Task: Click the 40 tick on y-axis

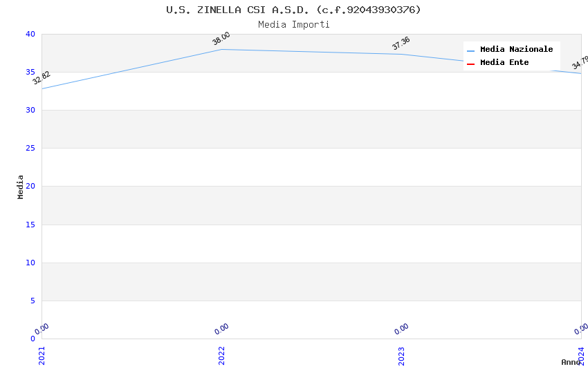Action: coord(30,35)
